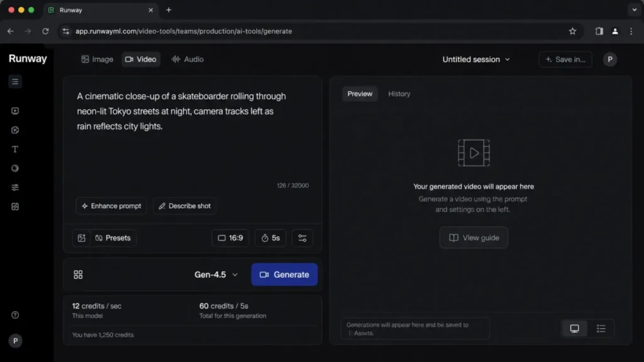Image resolution: width=644 pixels, height=362 pixels.
Task: Select the text tool T icon in sidebar
Action: pyautogui.click(x=15, y=149)
